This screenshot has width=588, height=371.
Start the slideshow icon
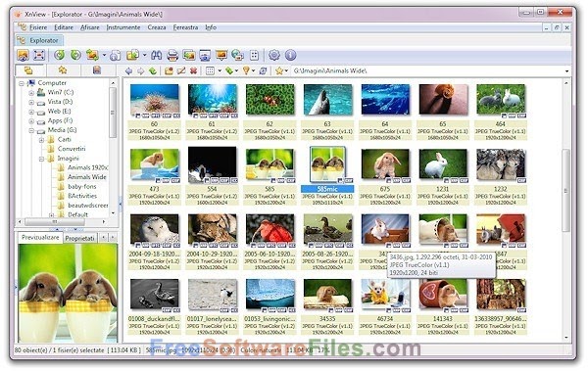221,56
